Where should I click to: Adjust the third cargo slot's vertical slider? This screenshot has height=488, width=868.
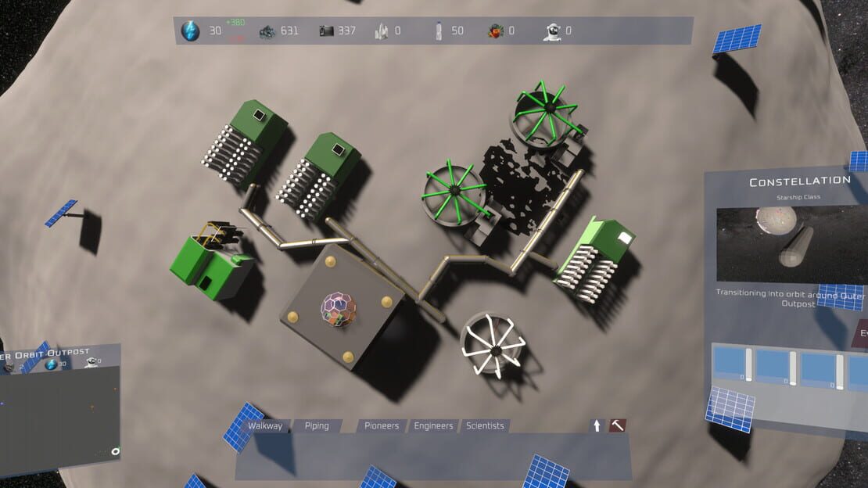840,371
